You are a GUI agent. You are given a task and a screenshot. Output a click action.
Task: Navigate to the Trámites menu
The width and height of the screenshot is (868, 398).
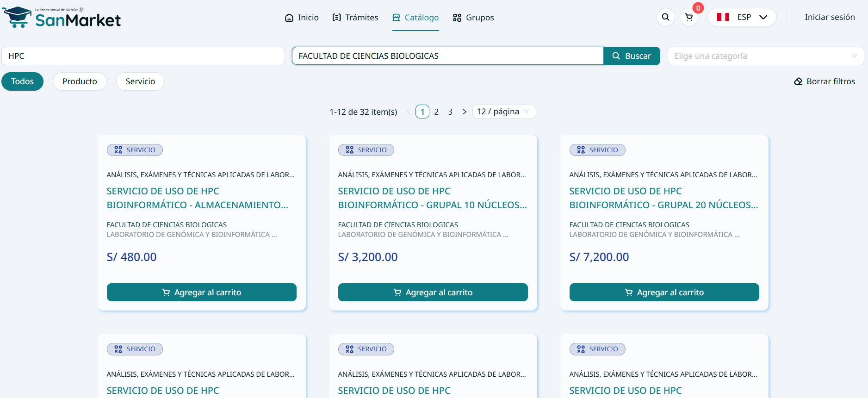355,18
